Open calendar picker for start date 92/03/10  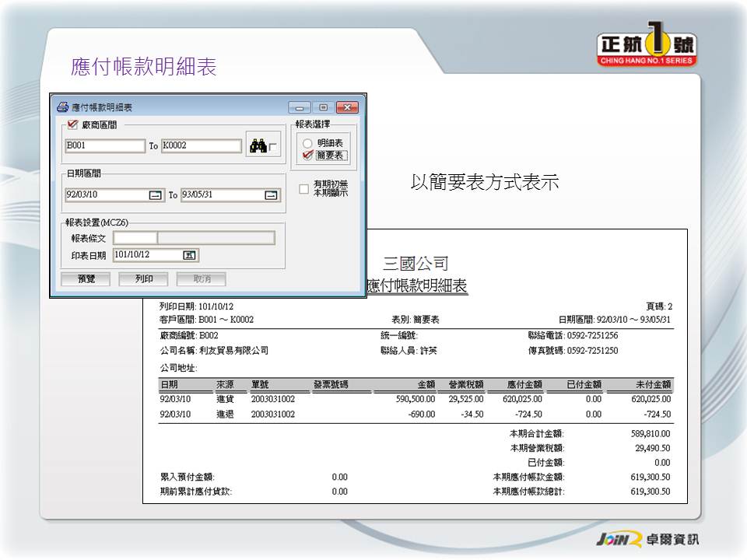(156, 195)
